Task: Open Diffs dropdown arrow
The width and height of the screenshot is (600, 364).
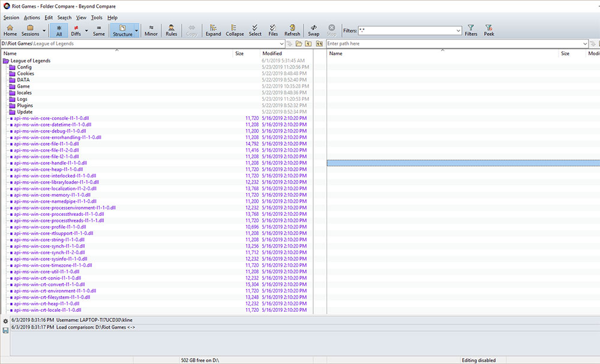Action: pos(86,31)
